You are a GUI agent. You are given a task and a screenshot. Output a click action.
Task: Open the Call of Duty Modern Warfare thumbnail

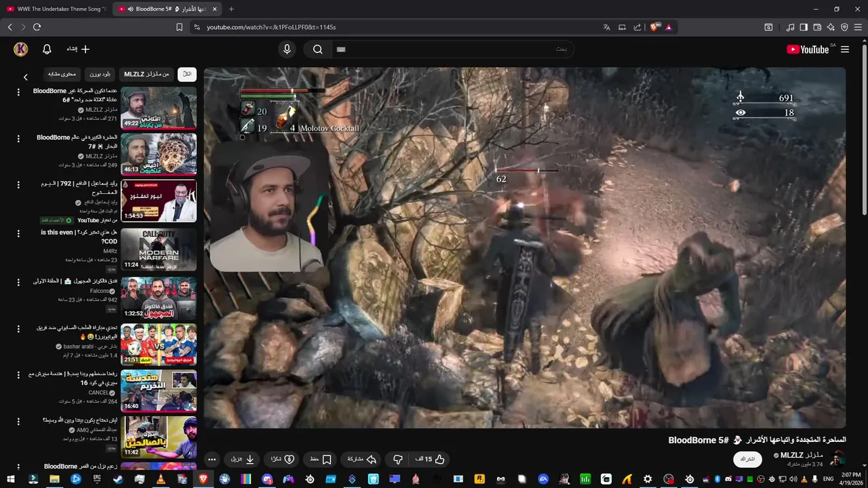point(159,248)
